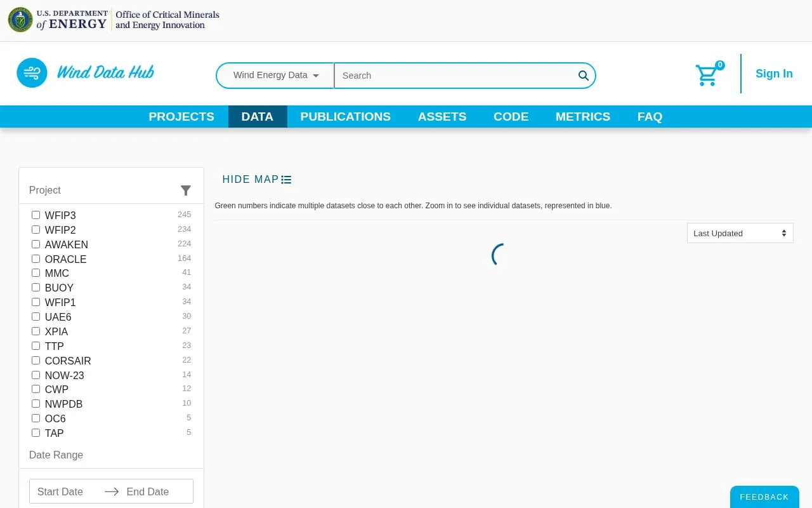
Task: Click the Wind Data Hub title link
Action: tap(105, 72)
